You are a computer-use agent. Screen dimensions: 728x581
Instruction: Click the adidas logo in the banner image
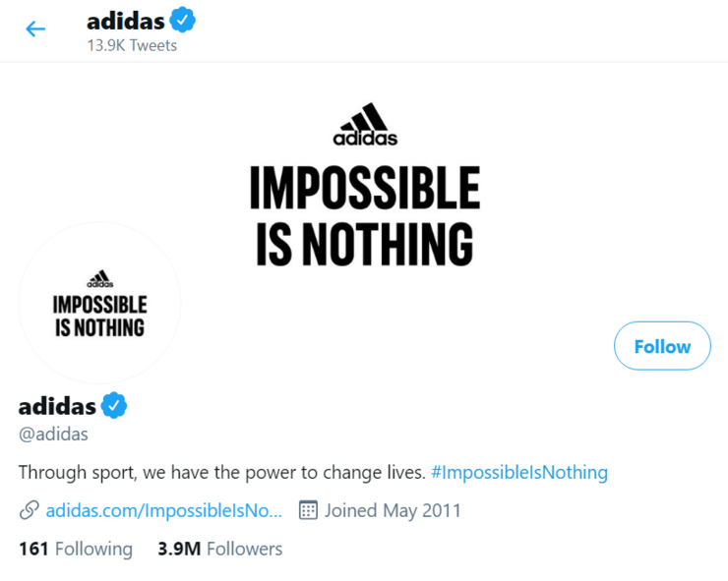(x=365, y=126)
